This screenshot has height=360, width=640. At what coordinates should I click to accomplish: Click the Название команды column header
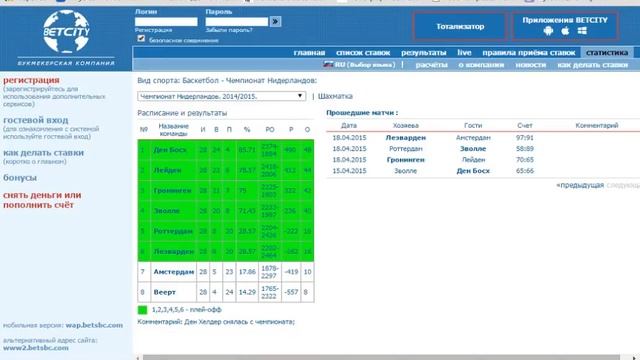pos(173,130)
